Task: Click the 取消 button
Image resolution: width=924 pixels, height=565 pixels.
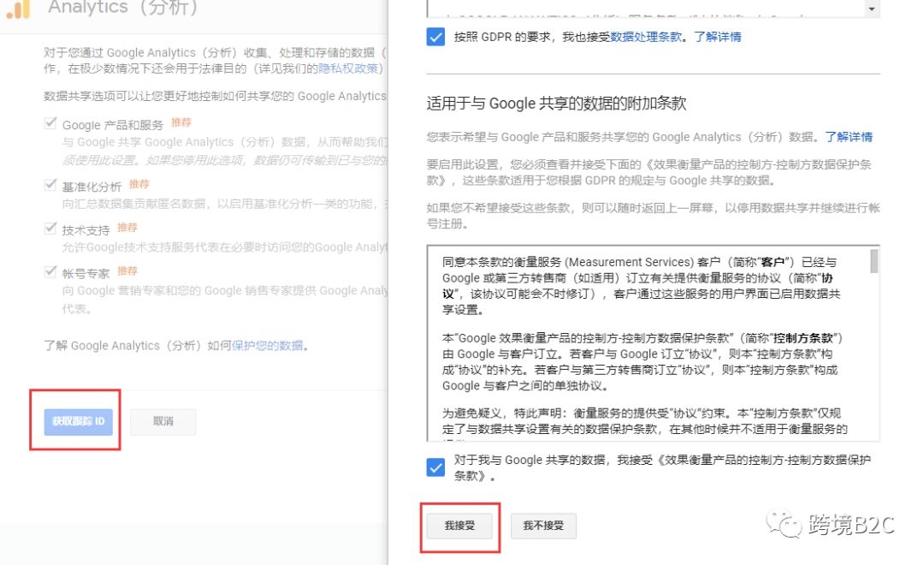Action: (x=163, y=421)
